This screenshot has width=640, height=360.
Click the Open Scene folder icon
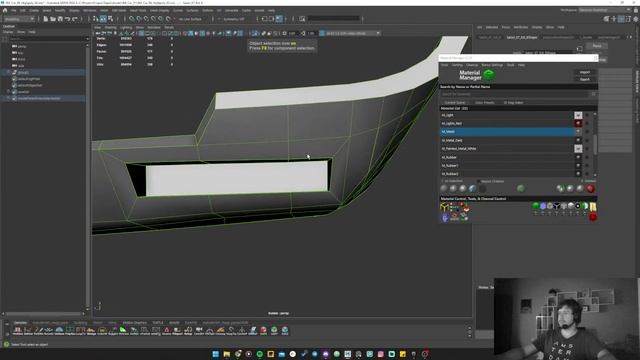tap(53, 19)
